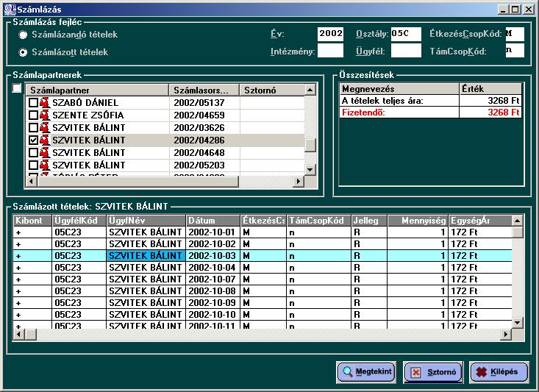Expand the Kibont plus for 2002-10-04 row
The height and width of the screenshot is (392, 539).
(x=18, y=267)
